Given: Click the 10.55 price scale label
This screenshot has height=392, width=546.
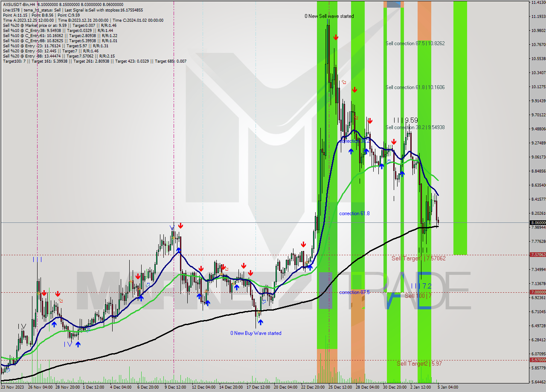Looking at the screenshot, I should pyautogui.click(x=538, y=59).
